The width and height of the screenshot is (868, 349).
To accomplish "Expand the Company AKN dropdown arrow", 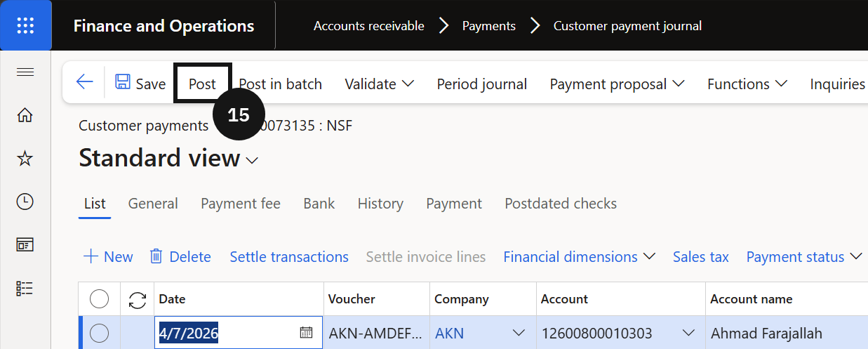I will point(519,333).
